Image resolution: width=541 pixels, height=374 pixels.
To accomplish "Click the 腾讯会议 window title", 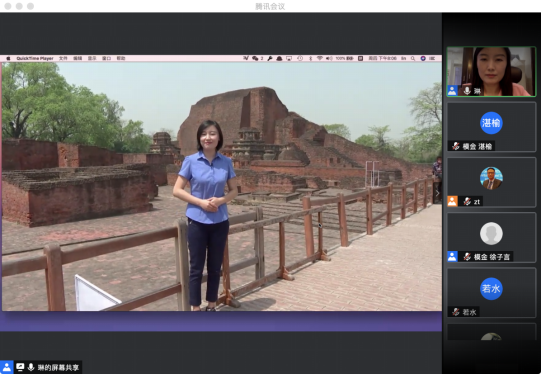I will [x=270, y=6].
